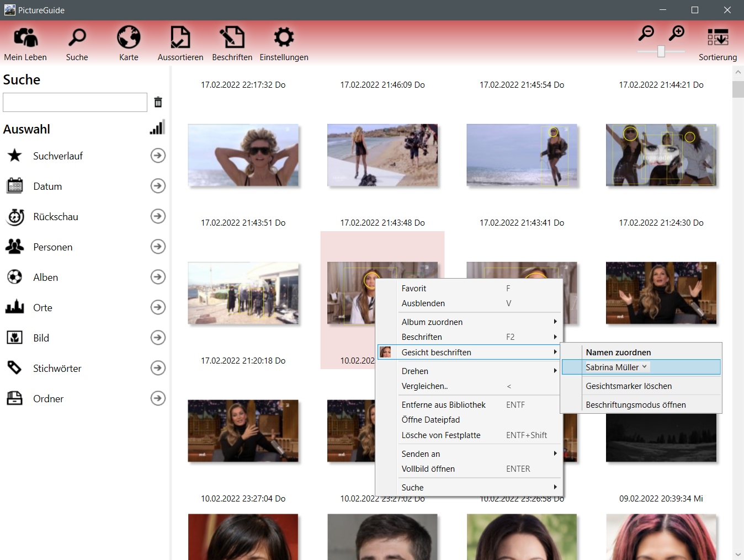Image resolution: width=744 pixels, height=560 pixels.
Task: Click the Alben icon
Action: pyautogui.click(x=15, y=277)
